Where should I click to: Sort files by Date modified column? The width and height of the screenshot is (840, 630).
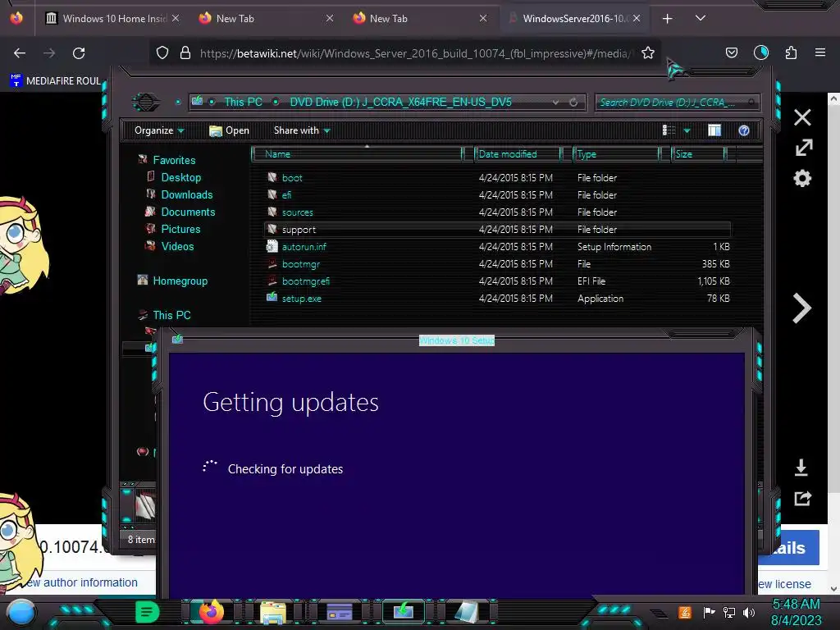pyautogui.click(x=518, y=154)
